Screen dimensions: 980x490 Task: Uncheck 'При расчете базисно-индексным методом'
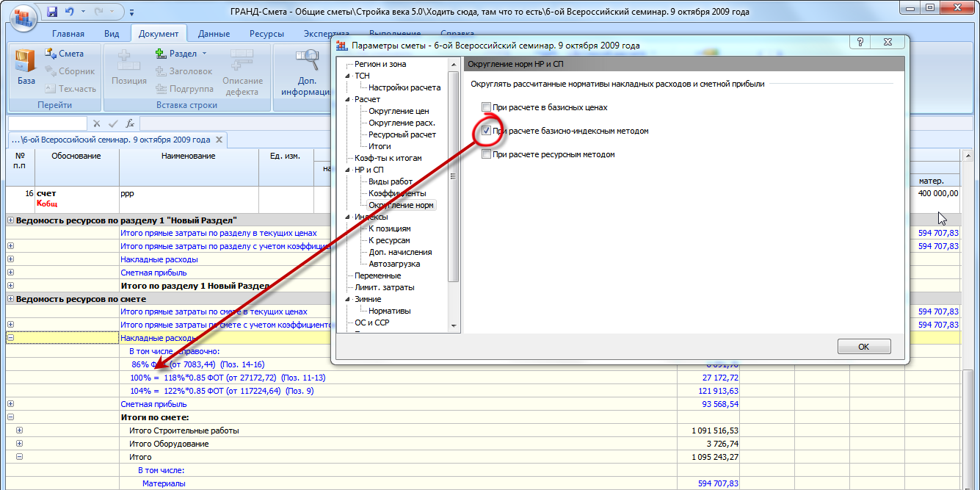(486, 131)
